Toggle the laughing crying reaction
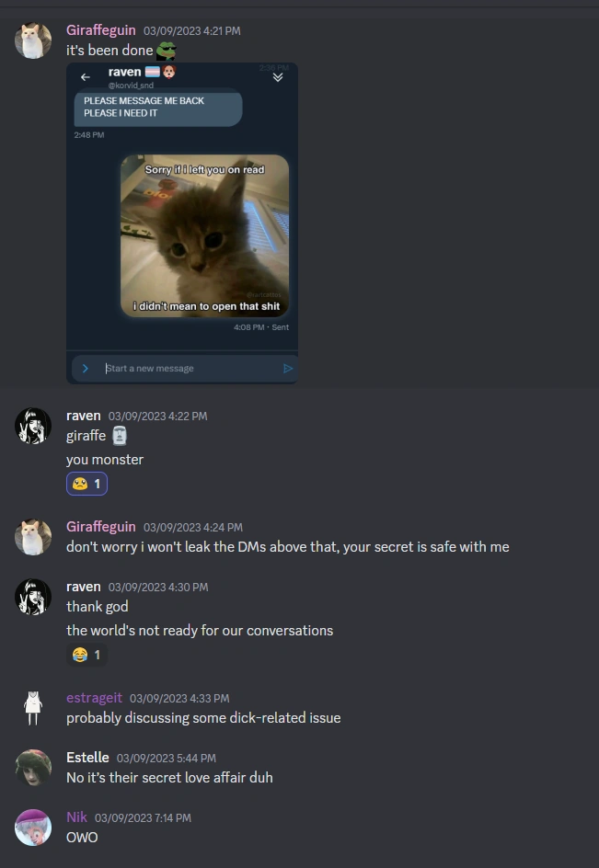 click(x=87, y=655)
